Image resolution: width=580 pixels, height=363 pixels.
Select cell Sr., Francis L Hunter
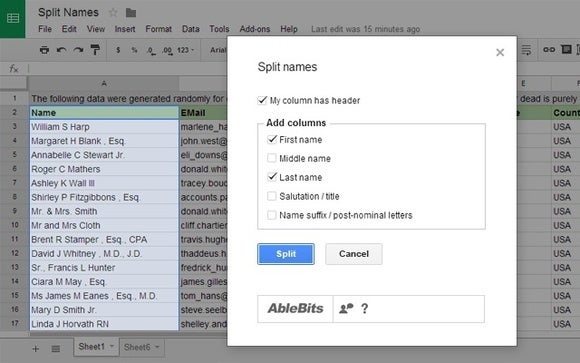click(104, 268)
